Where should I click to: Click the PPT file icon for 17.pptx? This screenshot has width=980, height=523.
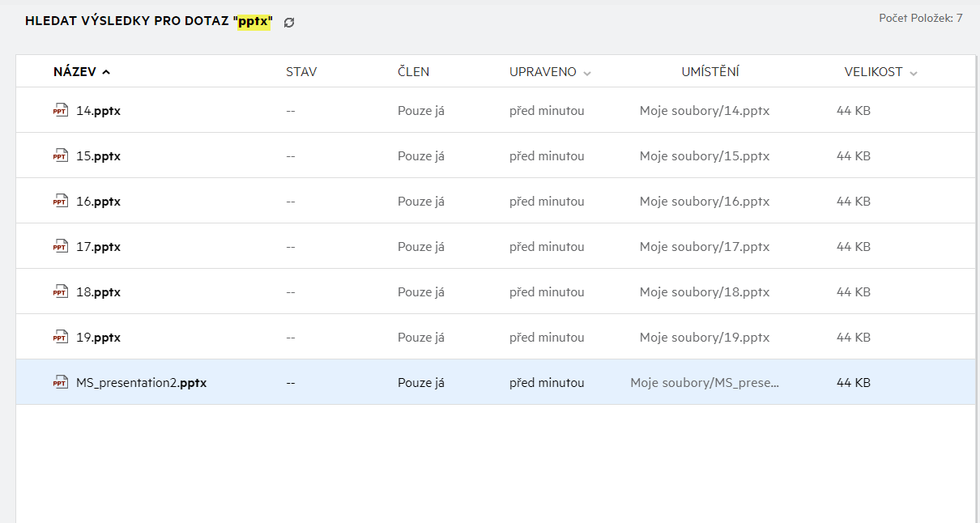tap(61, 246)
